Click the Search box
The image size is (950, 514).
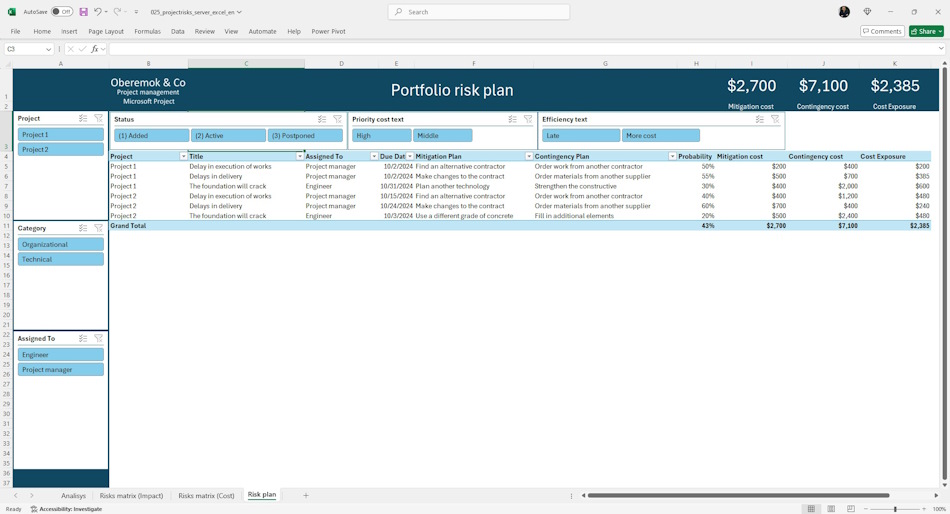coord(479,12)
